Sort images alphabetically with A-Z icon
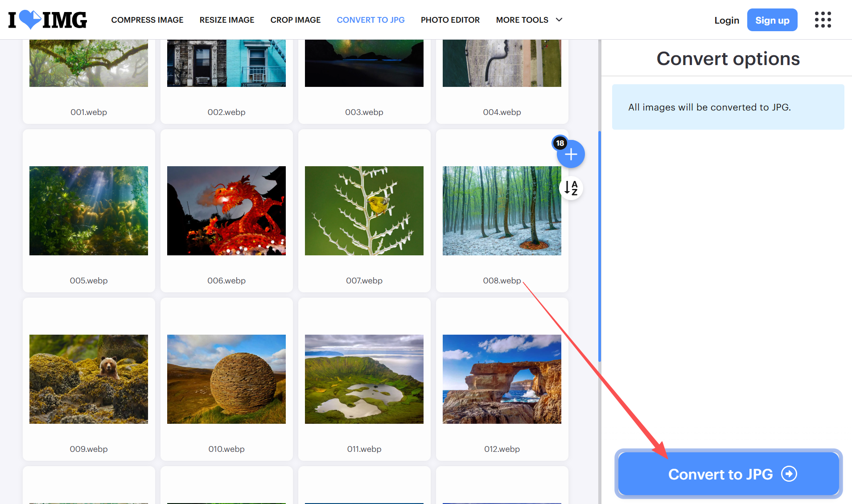The height and width of the screenshot is (504, 852). 571,188
